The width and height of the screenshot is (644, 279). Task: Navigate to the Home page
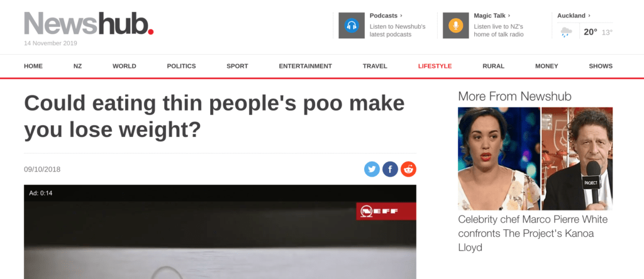click(33, 66)
